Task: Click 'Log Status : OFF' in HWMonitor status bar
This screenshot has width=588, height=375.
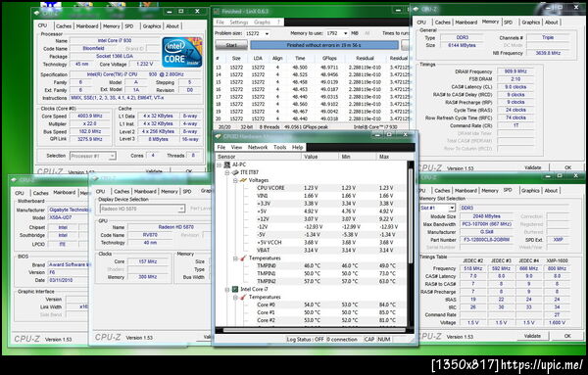Action: click(305, 340)
